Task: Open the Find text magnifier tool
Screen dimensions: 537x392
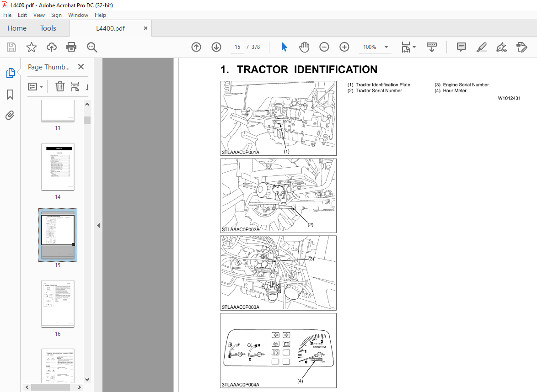Action: [92, 47]
